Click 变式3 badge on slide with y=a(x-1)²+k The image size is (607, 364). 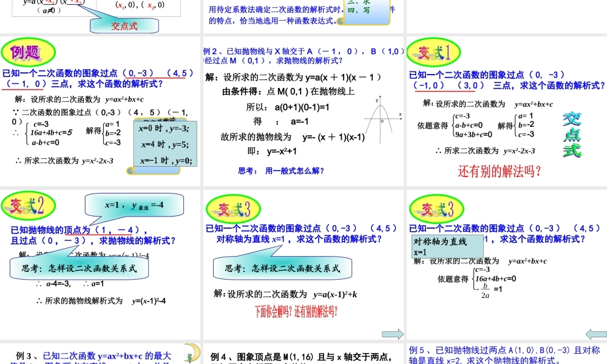234,209
